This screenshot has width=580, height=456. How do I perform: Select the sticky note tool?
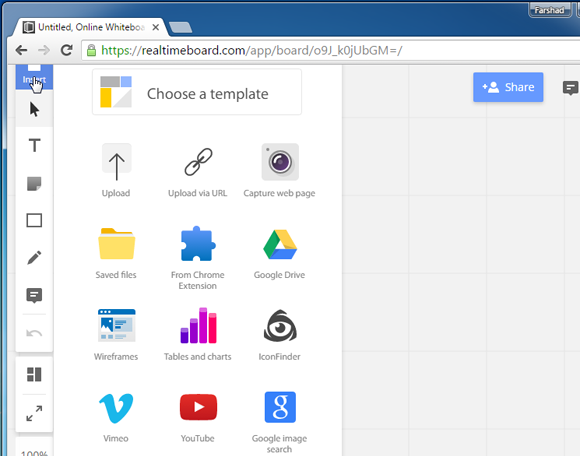(x=34, y=183)
